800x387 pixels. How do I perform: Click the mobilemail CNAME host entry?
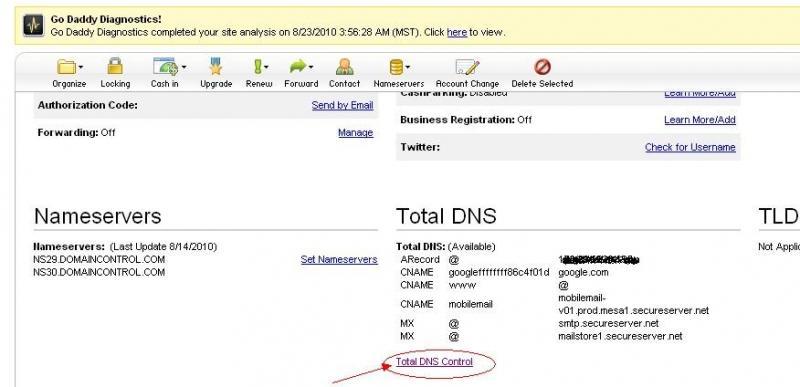(470, 304)
